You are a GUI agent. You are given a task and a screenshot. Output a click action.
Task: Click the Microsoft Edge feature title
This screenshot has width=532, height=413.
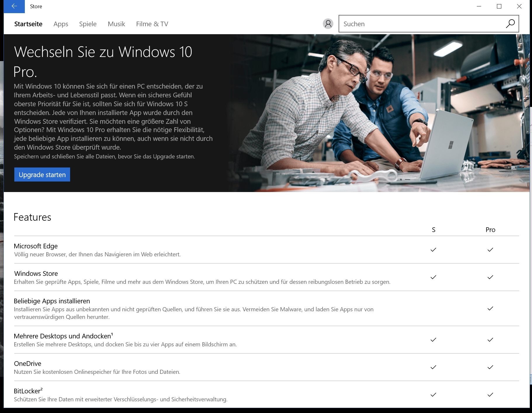coord(36,246)
